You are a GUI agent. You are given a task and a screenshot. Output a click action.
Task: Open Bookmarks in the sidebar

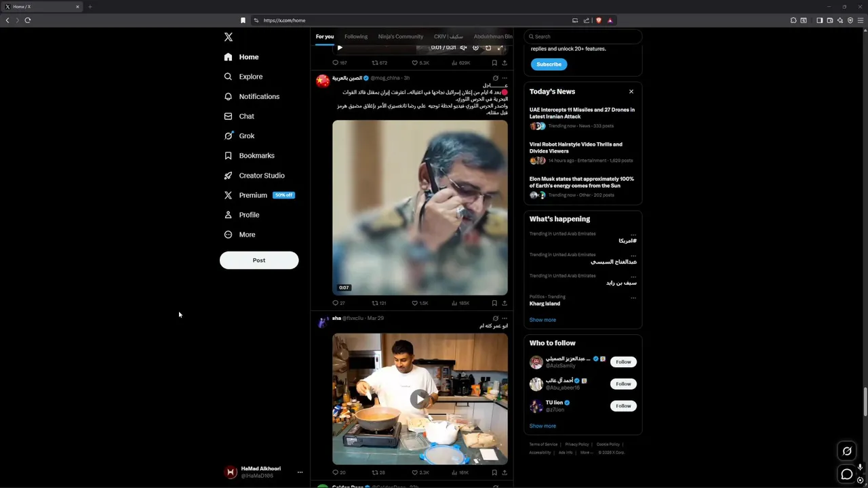[249, 155]
